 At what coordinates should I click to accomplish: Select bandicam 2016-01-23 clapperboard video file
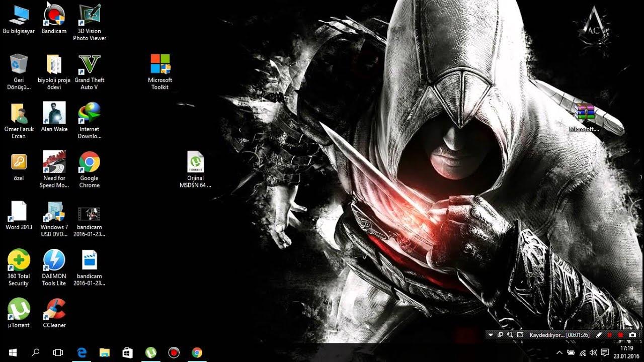click(90, 268)
